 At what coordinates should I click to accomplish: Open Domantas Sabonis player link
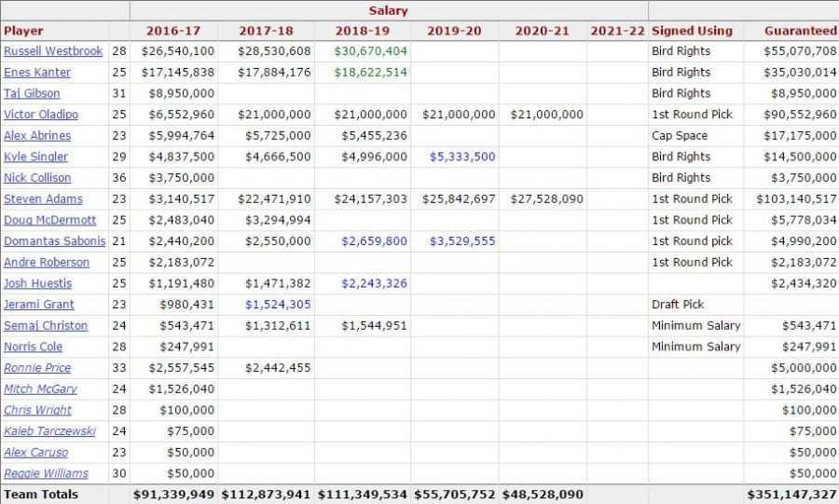coord(55,241)
